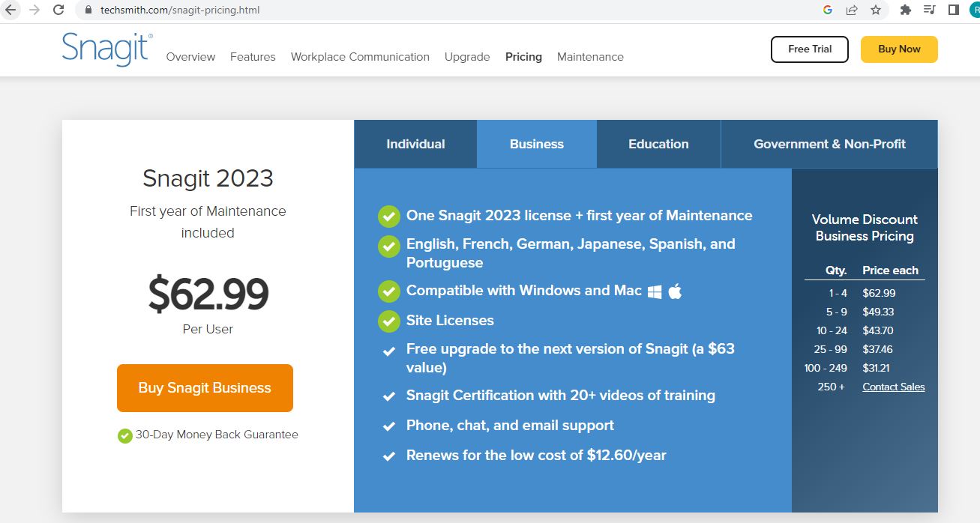Click the 250 + quantity row

(832, 387)
